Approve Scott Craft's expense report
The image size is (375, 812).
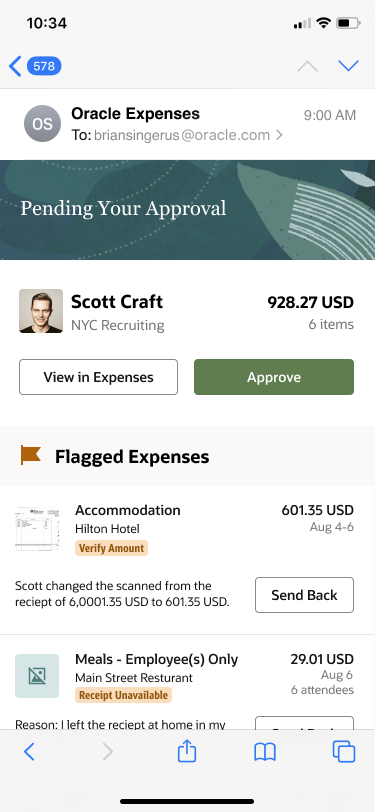274,377
